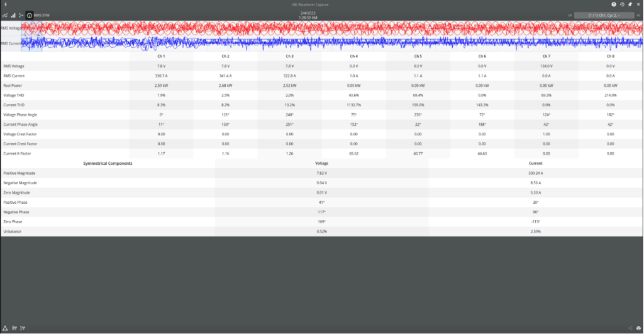The image size is (644, 334).
Task: Click the 322.8 A value for Ch 3
Action: coord(289,76)
